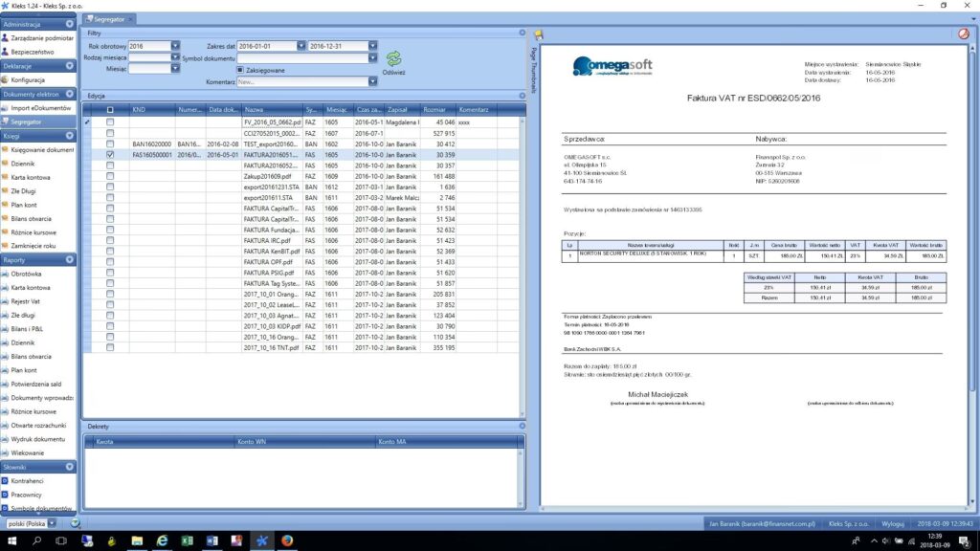
Task: Open the Rok obrotowy dropdown
Action: click(176, 46)
